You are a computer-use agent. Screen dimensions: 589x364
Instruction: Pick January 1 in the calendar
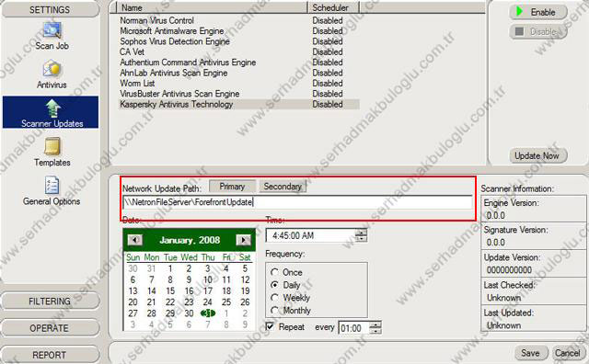click(x=170, y=268)
